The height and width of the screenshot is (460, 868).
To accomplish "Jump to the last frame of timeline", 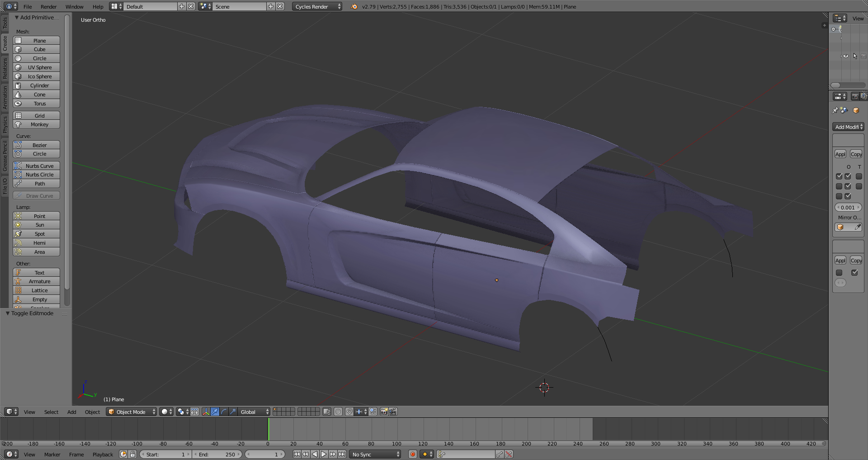I will click(x=342, y=454).
